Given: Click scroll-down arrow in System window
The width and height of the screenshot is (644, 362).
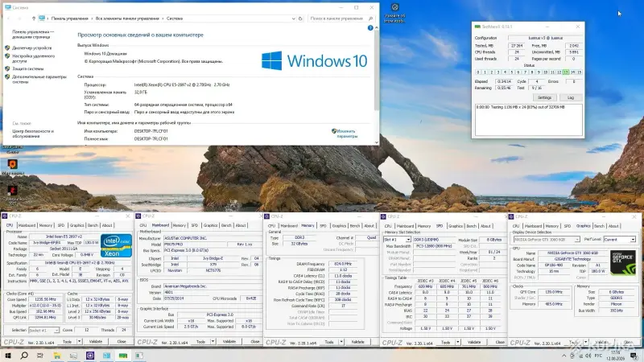Looking at the screenshot, I should pos(377,142).
